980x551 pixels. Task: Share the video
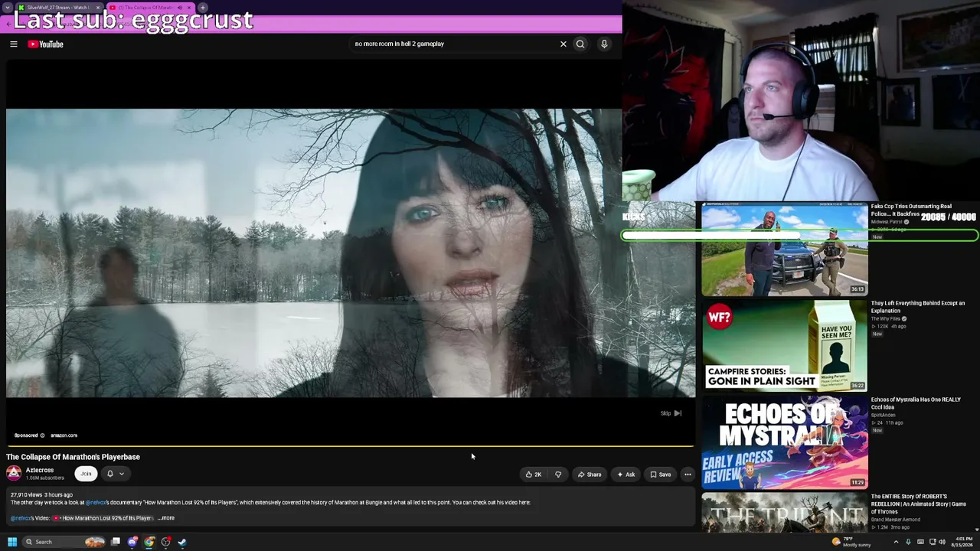[589, 474]
